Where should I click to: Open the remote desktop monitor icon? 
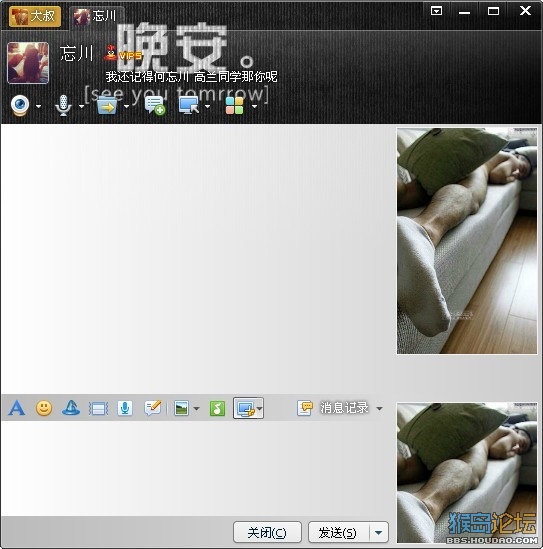[x=189, y=105]
